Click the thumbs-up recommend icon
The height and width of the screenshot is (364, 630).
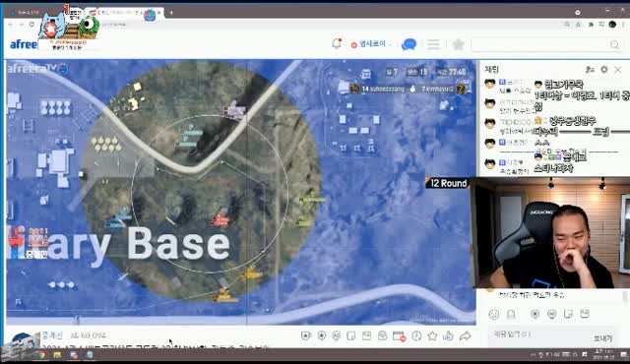pos(449,335)
